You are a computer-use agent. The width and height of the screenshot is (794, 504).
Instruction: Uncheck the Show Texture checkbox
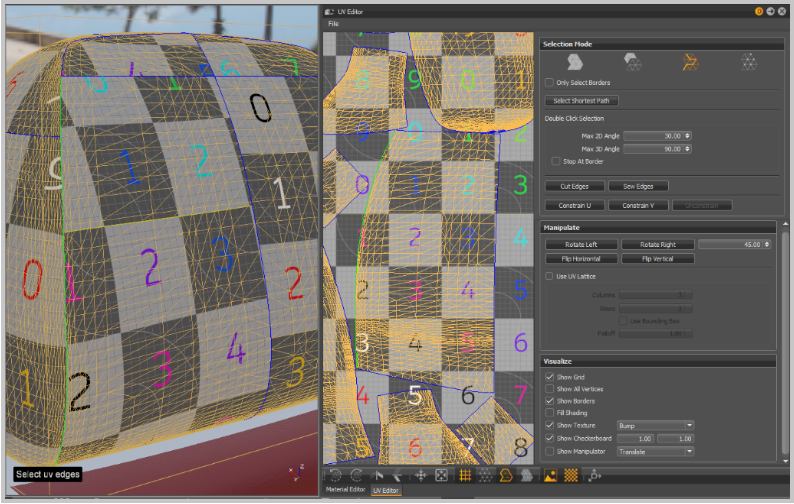549,425
